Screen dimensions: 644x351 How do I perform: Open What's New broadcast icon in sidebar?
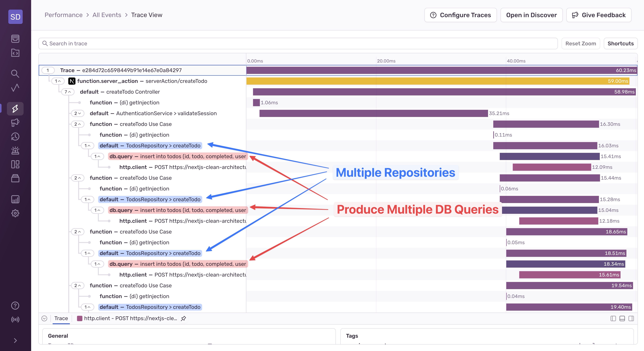[15, 319]
